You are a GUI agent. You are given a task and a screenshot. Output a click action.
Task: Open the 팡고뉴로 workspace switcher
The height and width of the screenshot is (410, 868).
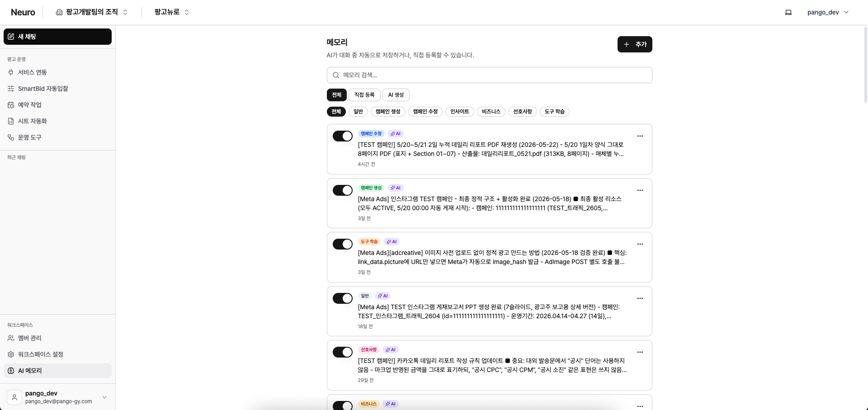pos(172,12)
